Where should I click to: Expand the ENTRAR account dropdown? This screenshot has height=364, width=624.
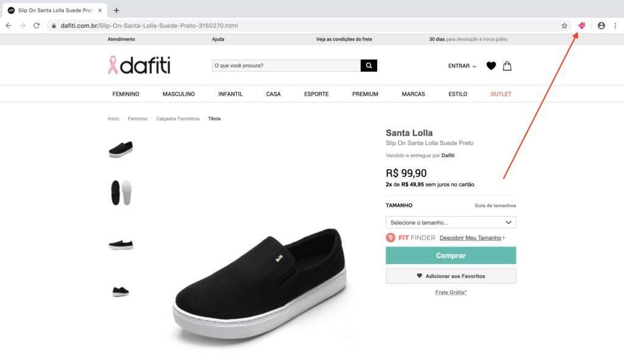tap(462, 66)
